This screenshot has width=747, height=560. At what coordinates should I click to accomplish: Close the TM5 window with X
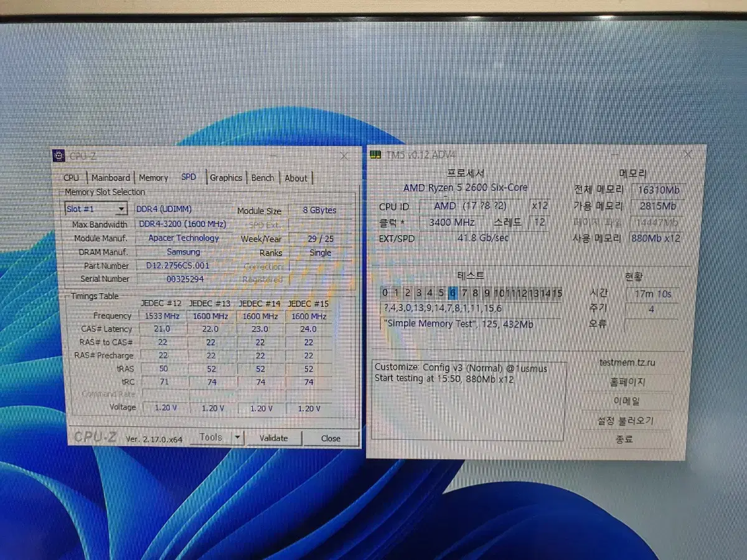coord(688,154)
